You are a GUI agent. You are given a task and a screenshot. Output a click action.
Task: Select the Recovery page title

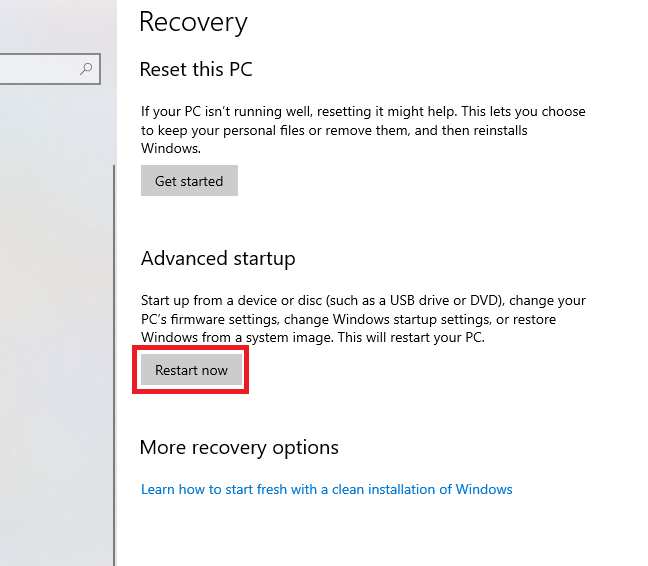(193, 22)
